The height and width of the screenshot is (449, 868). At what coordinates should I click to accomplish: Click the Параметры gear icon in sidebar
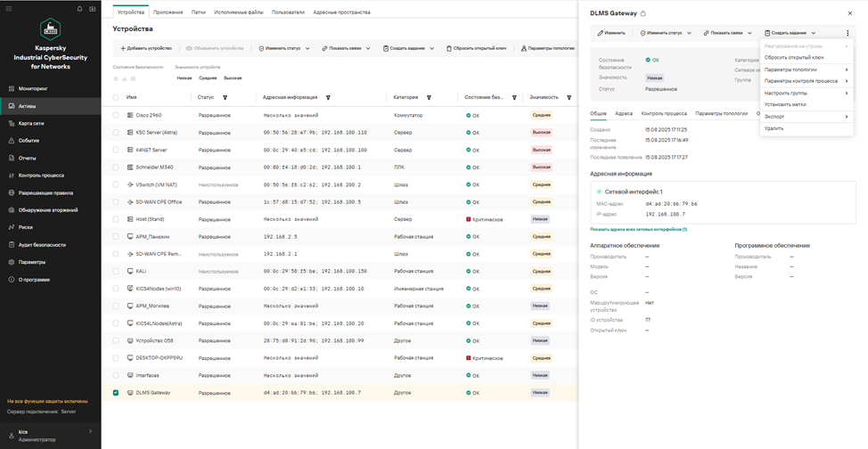tap(12, 263)
